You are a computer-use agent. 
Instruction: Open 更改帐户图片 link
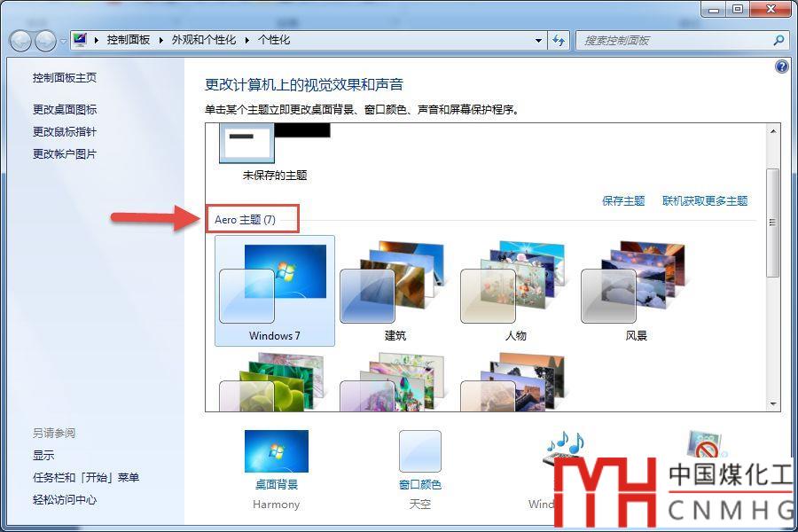[x=65, y=154]
